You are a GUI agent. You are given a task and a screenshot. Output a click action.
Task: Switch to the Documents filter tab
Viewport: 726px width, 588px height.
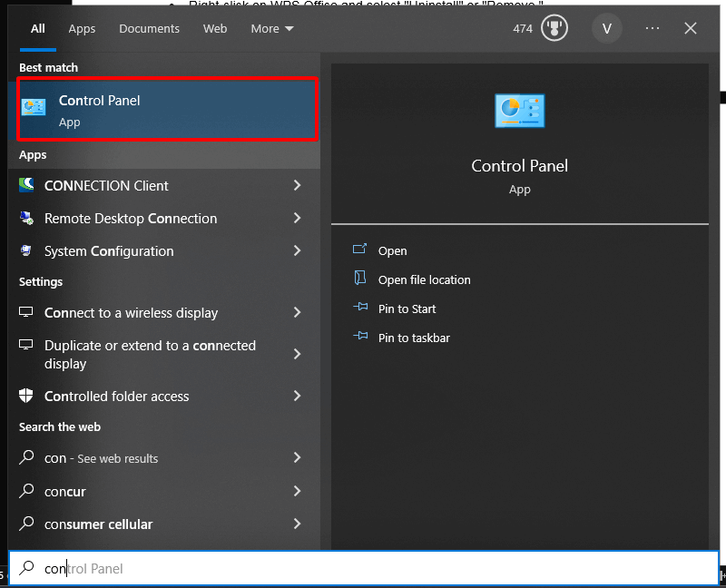pyautogui.click(x=149, y=28)
